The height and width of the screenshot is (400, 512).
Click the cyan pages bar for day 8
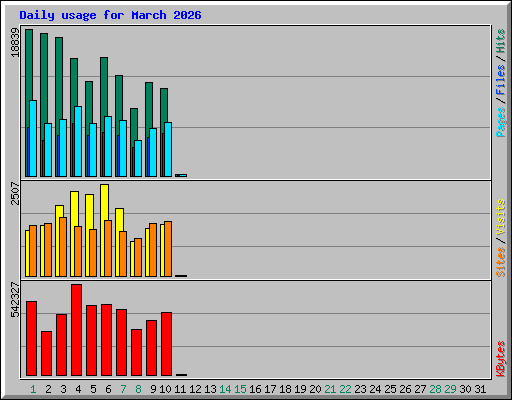[138, 158]
